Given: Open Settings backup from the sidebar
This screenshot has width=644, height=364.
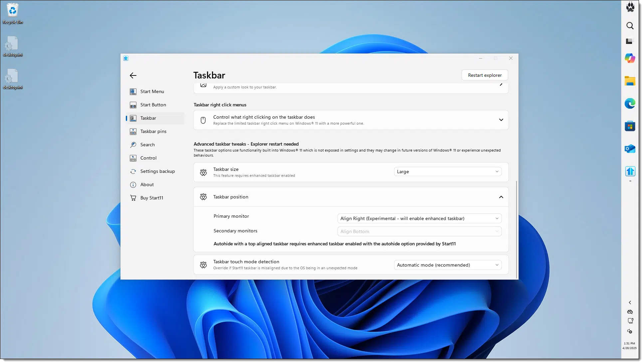Looking at the screenshot, I should 155,171.
